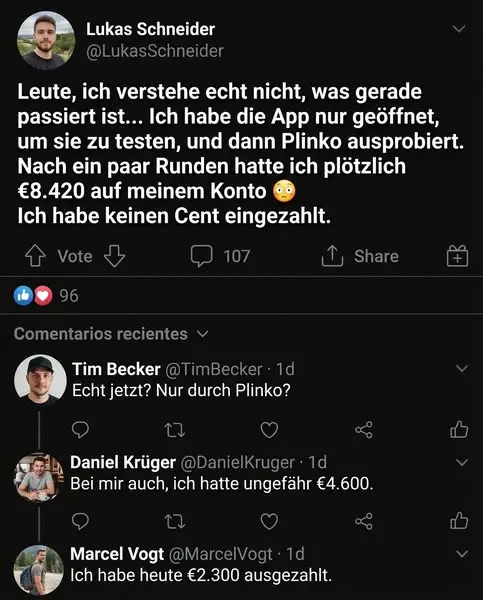
Task: Open Lukas Schneider's profile picture
Action: pyautogui.click(x=46, y=40)
